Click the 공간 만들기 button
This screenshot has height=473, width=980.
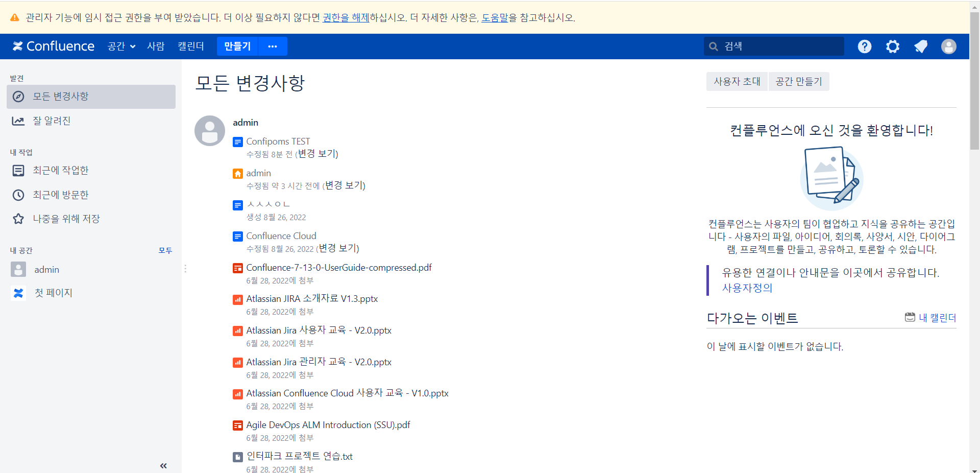[x=799, y=82]
